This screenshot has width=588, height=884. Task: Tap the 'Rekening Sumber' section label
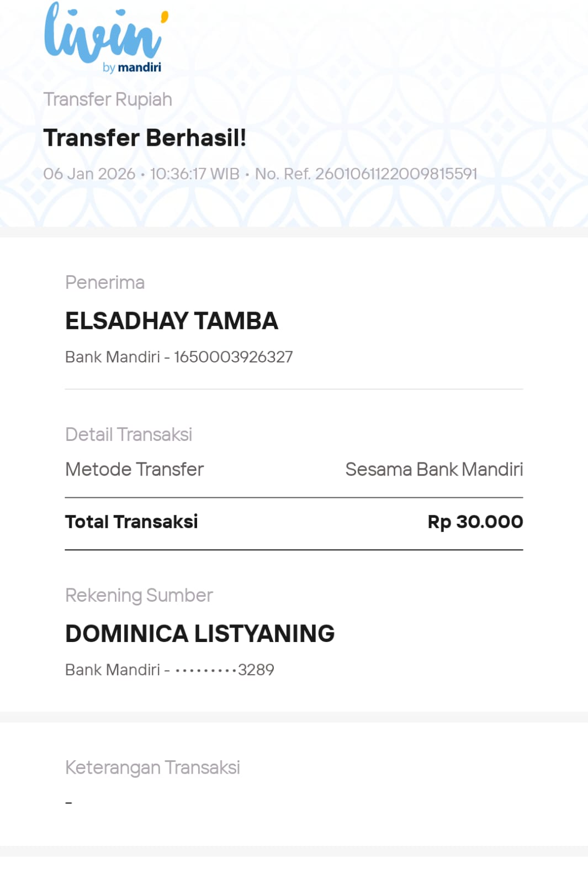tap(139, 595)
